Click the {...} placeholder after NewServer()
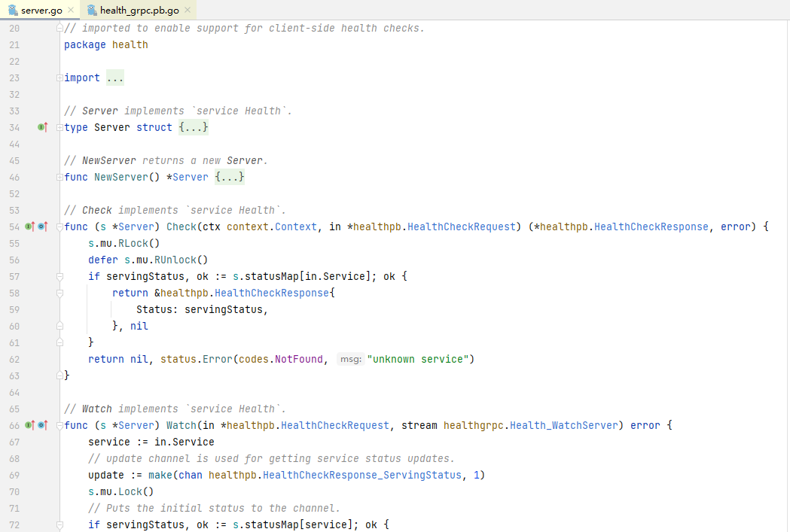790x532 pixels. [x=230, y=178]
